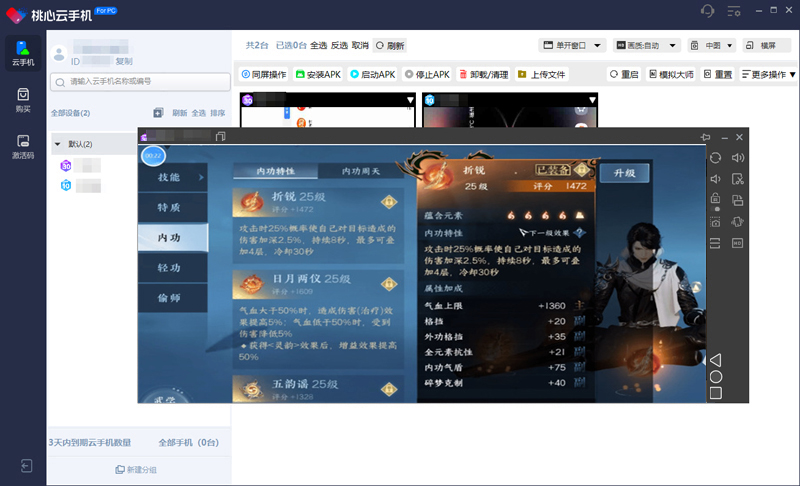
Task: Click 横屏 landscape button
Action: [767, 45]
